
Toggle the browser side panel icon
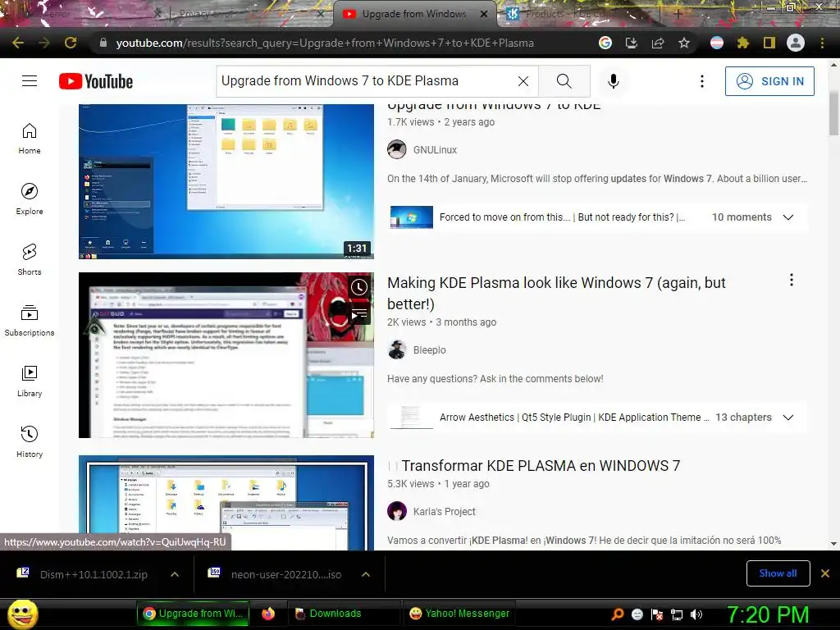tap(769, 43)
